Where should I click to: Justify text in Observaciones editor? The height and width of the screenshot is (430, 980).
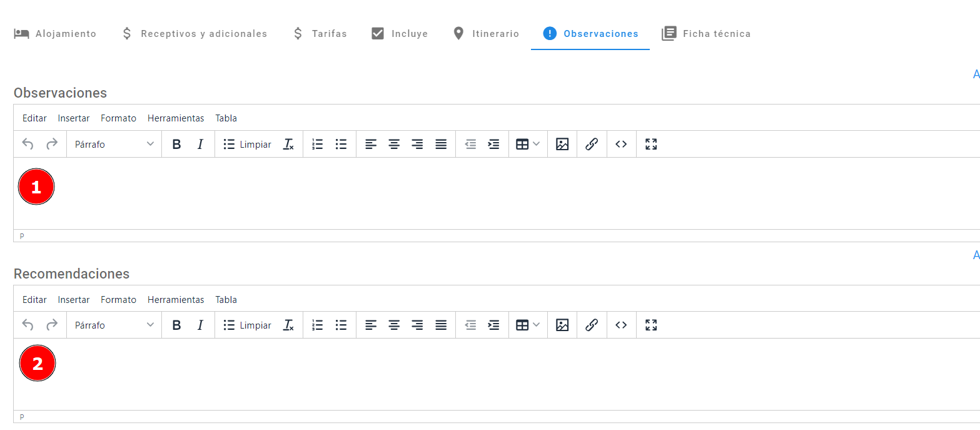pos(441,145)
